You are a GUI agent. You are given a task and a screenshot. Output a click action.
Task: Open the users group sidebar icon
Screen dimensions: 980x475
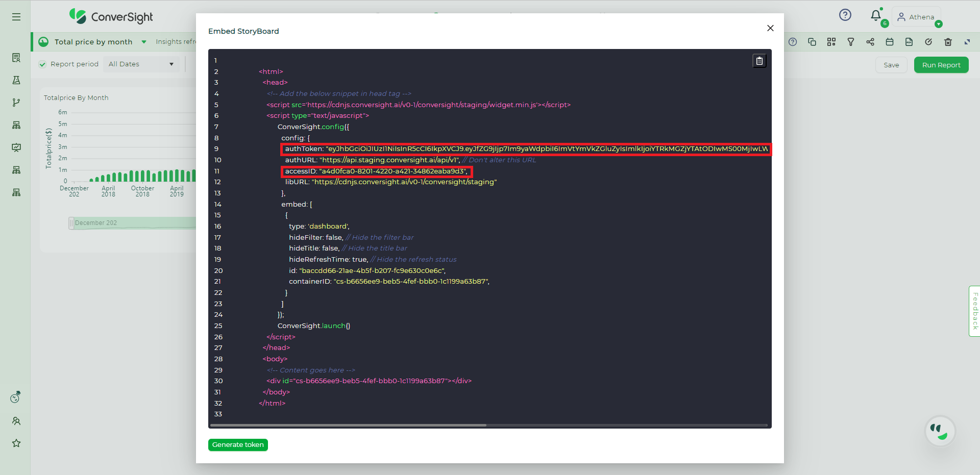tap(16, 421)
